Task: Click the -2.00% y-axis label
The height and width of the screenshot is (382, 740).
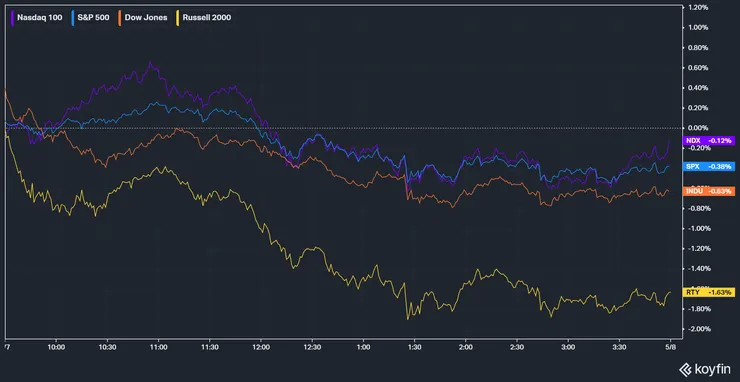Action: [x=698, y=329]
